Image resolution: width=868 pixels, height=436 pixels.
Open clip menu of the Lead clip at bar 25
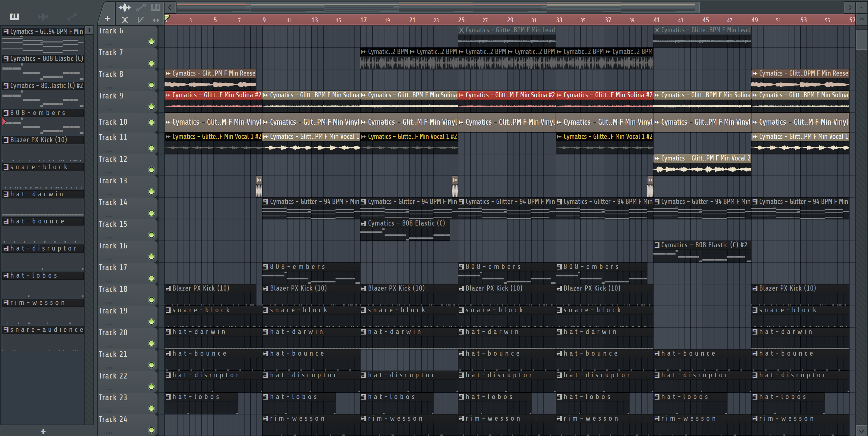coord(461,30)
